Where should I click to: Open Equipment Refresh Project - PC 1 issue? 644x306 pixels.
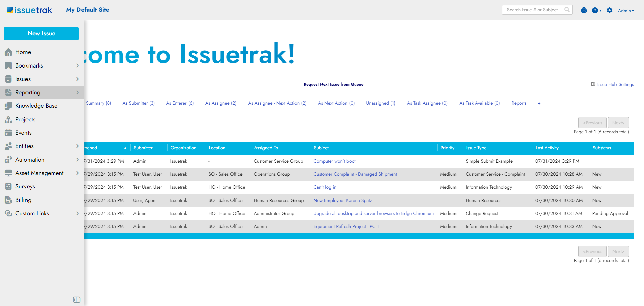pyautogui.click(x=346, y=227)
